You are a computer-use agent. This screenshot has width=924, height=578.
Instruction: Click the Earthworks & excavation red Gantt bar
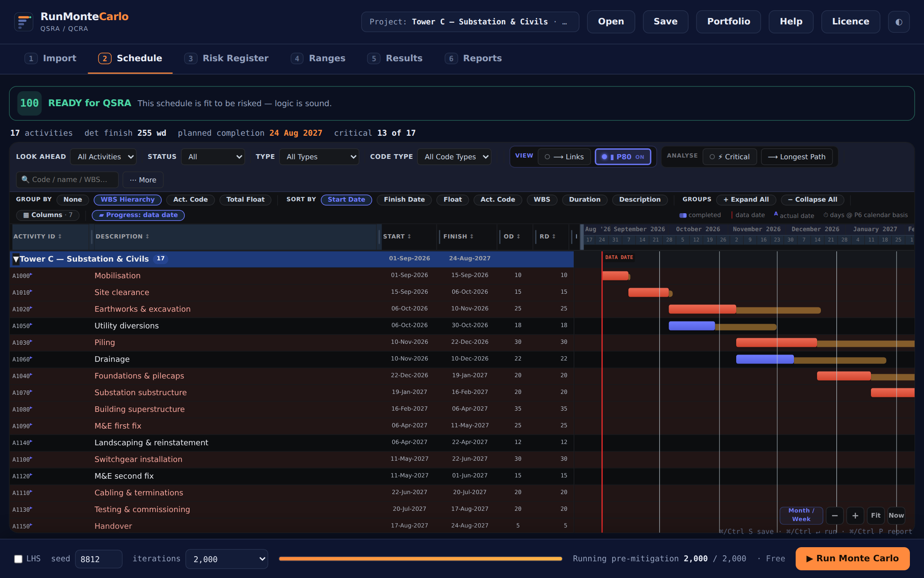(x=702, y=309)
